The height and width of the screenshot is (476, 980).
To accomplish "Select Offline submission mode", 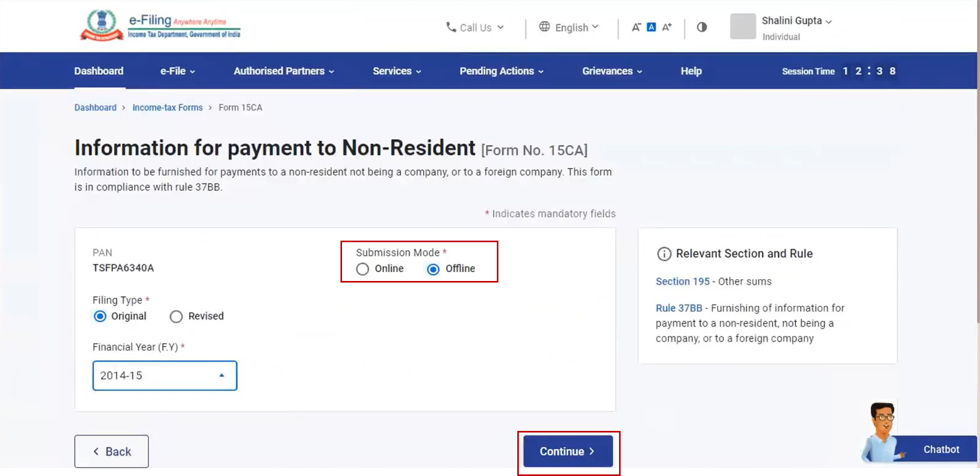I will point(433,269).
